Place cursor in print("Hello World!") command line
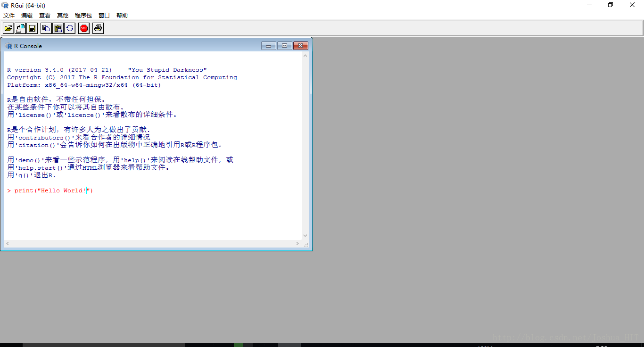 [x=50, y=190]
